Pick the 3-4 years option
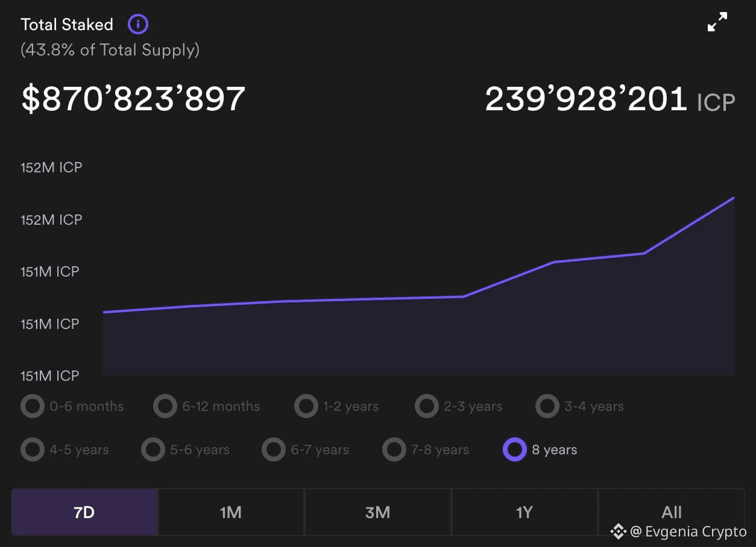Viewport: 756px width, 547px height. pos(547,406)
